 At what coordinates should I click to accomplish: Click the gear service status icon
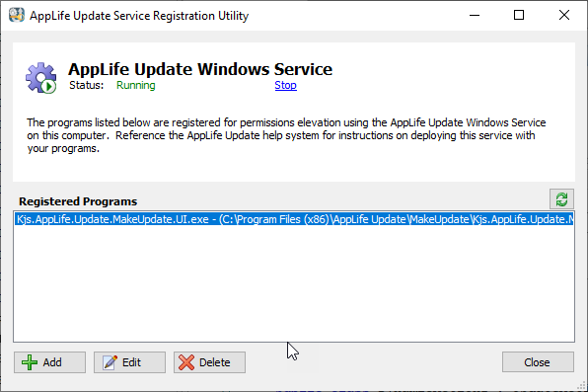click(x=40, y=78)
